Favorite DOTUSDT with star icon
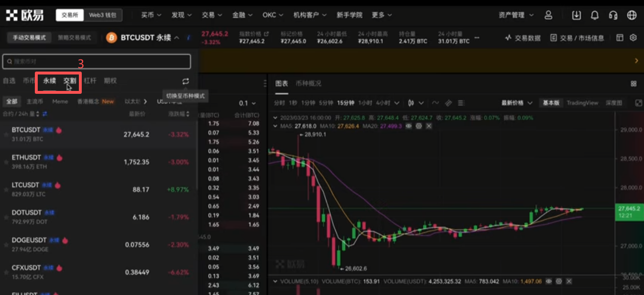This screenshot has height=295, width=644. pos(6,217)
